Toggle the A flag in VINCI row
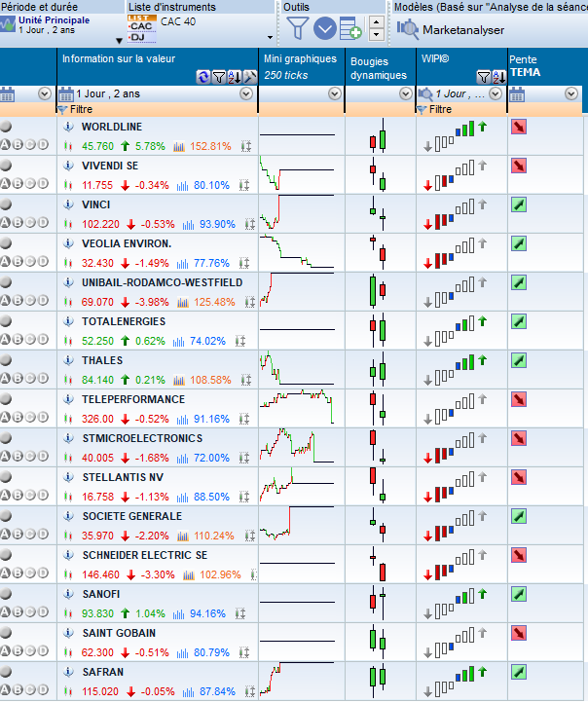The width and height of the screenshot is (588, 703). [x=5, y=223]
